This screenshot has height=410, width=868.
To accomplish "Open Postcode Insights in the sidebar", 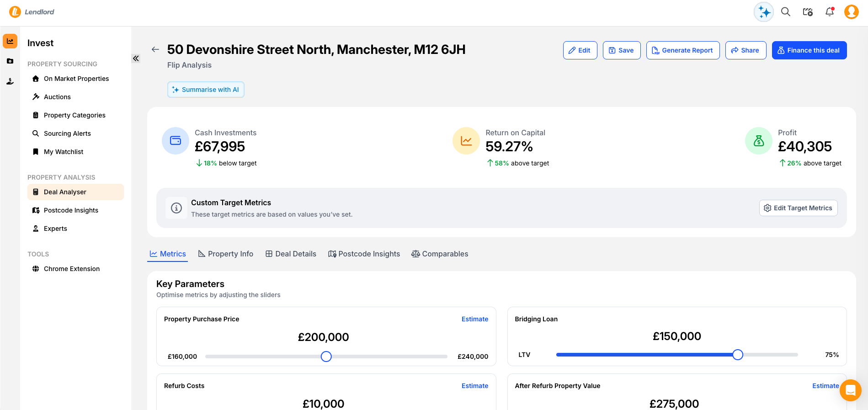I will (x=71, y=210).
